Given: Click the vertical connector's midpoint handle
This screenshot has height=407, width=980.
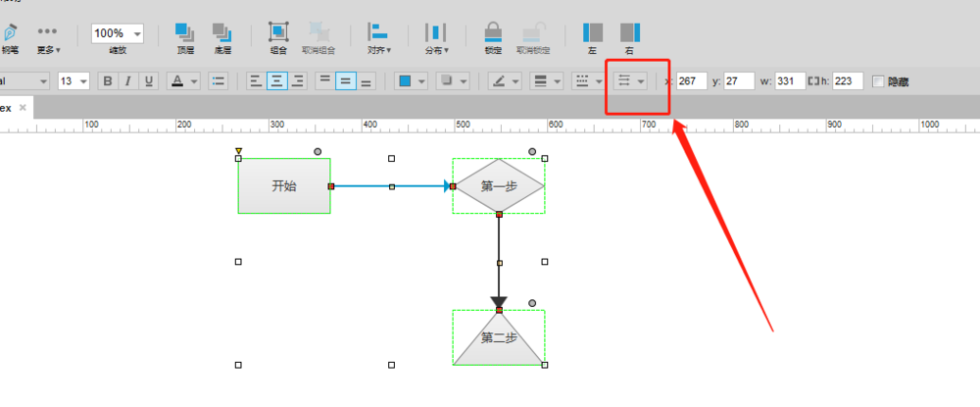Looking at the screenshot, I should [x=499, y=263].
